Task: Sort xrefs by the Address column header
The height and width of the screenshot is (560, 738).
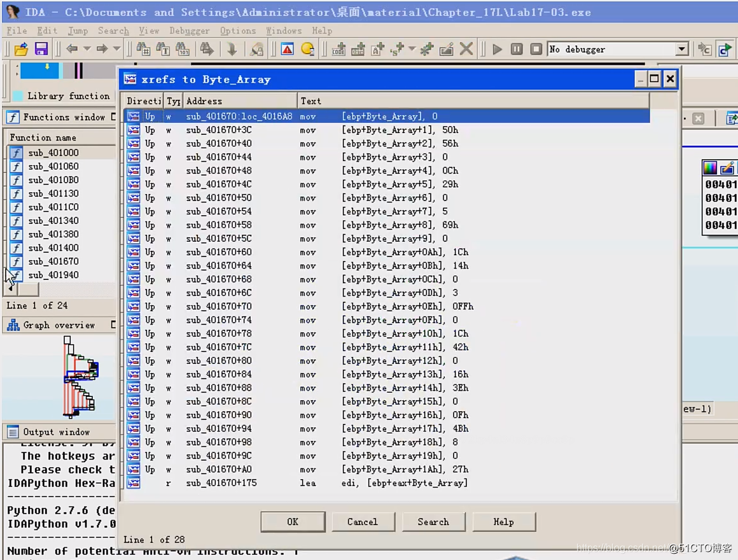Action: pyautogui.click(x=240, y=101)
